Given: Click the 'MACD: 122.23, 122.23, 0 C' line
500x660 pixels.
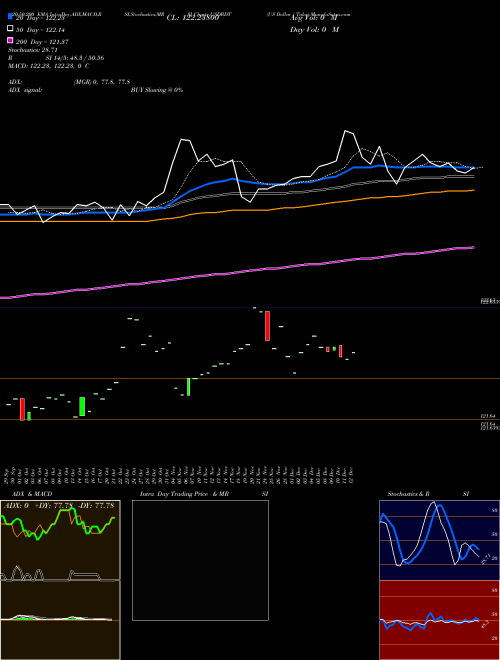Looking at the screenshot, I should [x=48, y=66].
